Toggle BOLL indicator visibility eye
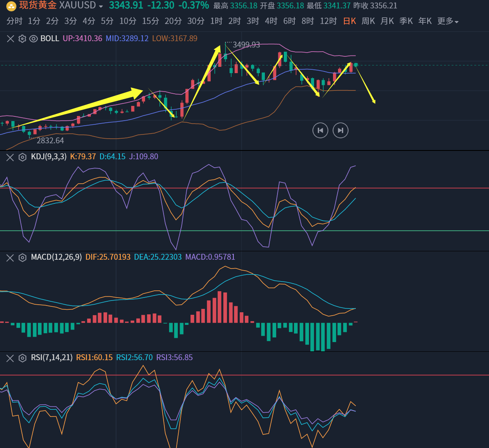 pyautogui.click(x=33, y=39)
